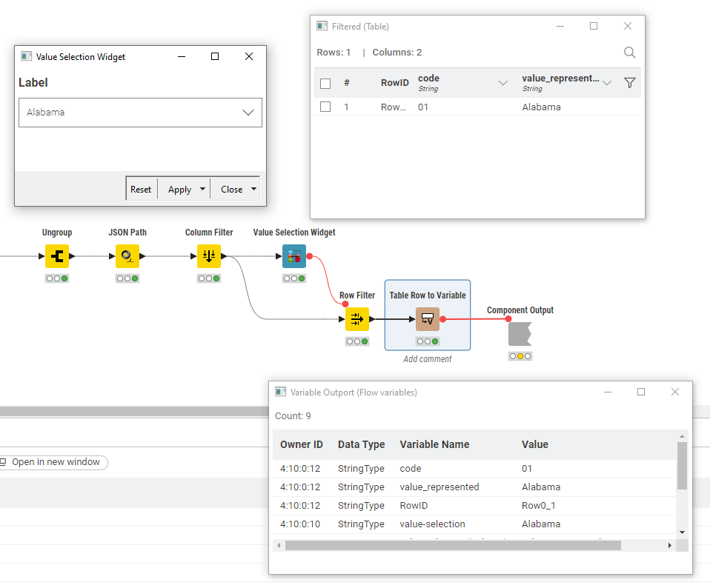Check the select-all checkbox in Filtered table
The width and height of the screenshot is (710, 588).
325,83
